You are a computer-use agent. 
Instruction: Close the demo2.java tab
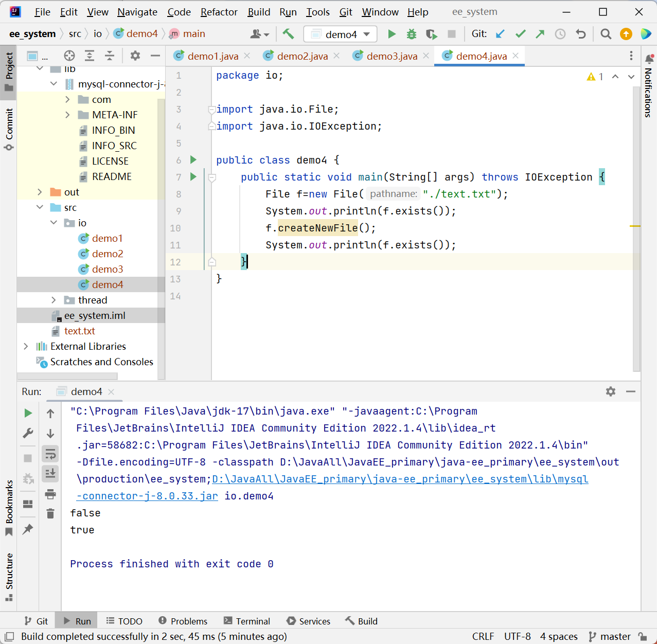point(336,56)
